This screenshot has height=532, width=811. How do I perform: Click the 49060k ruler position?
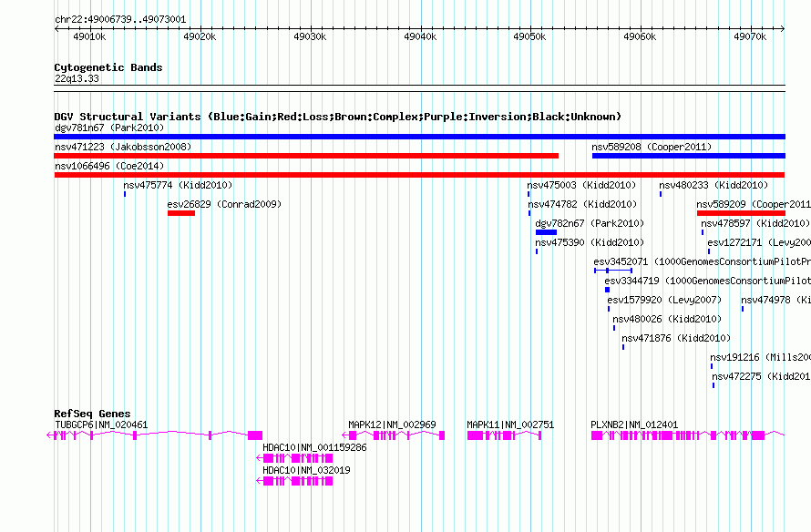(640, 36)
